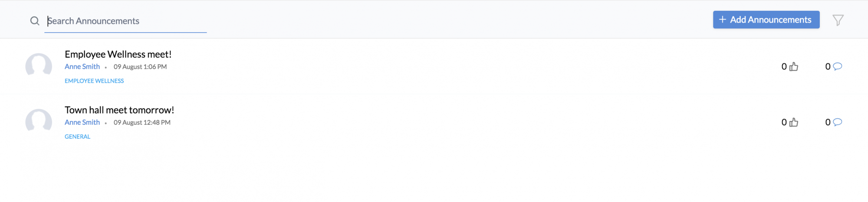Click the plus icon in Add Announcements

723,20
